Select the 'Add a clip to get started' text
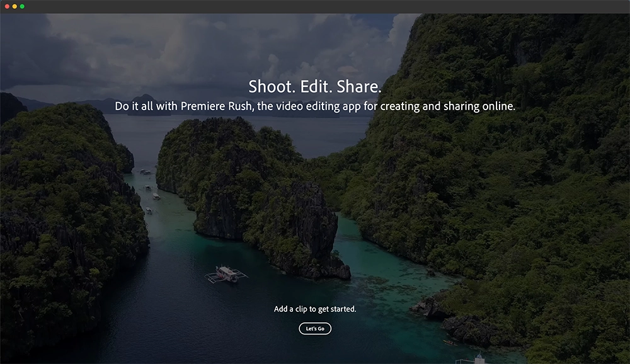The height and width of the screenshot is (364, 630). click(315, 309)
